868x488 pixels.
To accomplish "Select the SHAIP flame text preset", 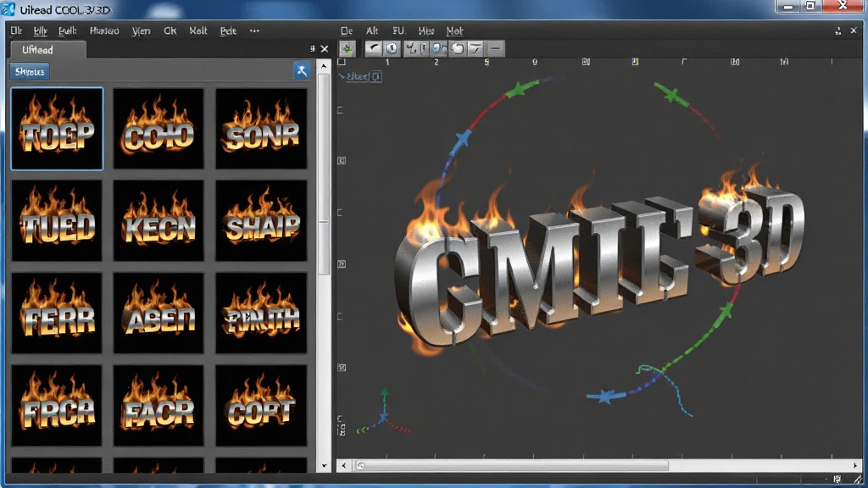I will click(x=261, y=220).
